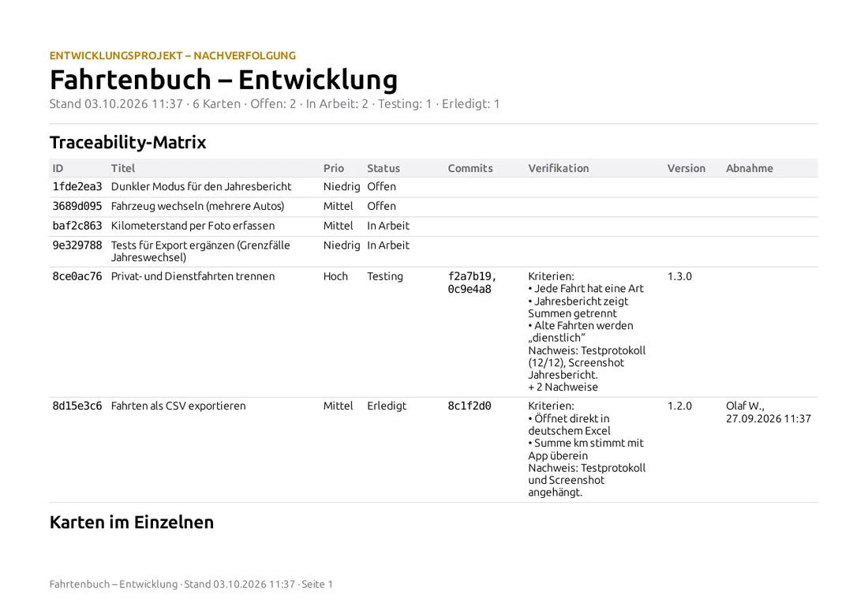Click criterion 'Summe km stimmt mit App überein'
The height and width of the screenshot is (614, 868).
click(x=586, y=449)
